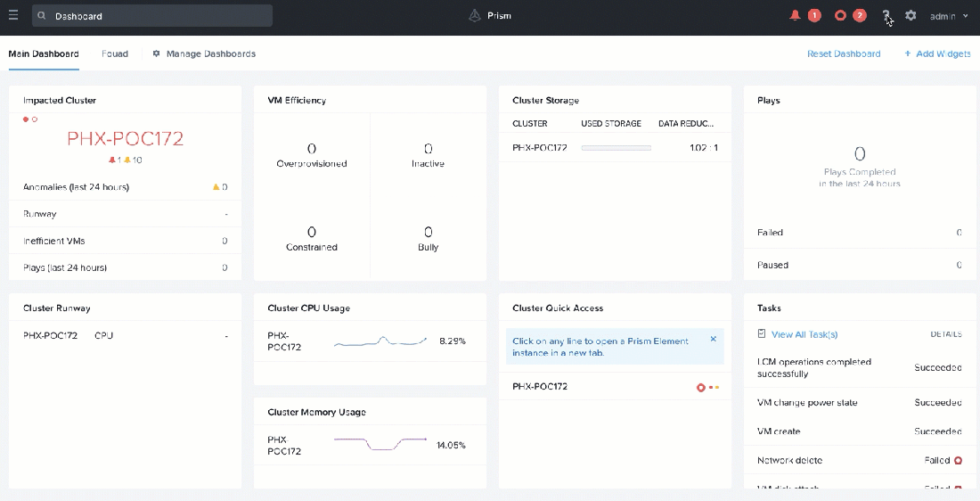Open the settings gear menu
This screenshot has height=501, width=980.
(911, 15)
